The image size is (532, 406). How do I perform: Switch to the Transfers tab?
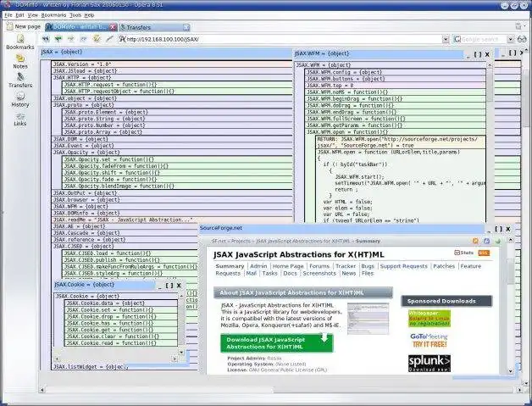click(154, 27)
